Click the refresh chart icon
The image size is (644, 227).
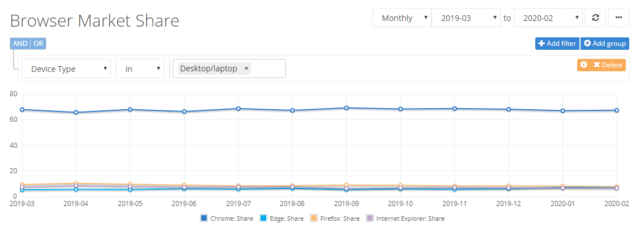pyautogui.click(x=595, y=18)
